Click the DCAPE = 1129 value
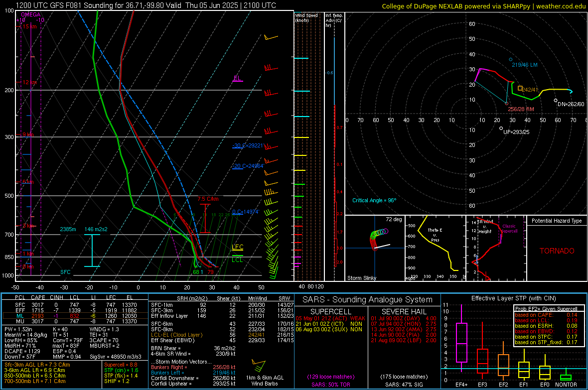This screenshot has height=390, width=588. coord(22,351)
